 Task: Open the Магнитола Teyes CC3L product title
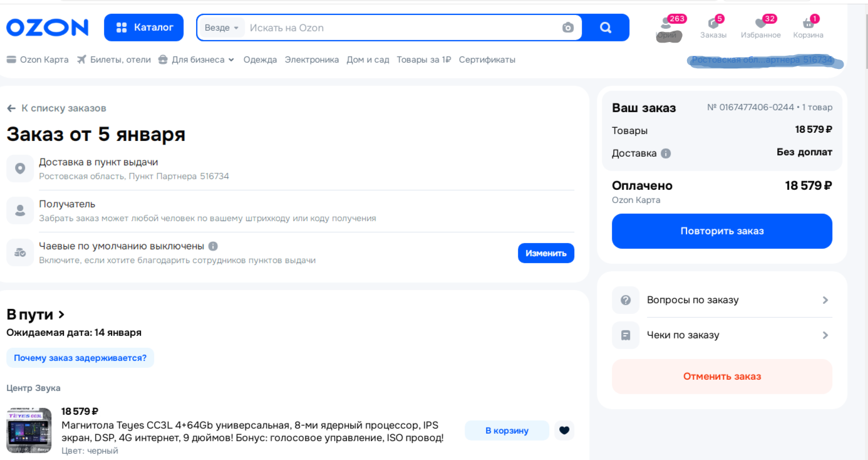point(252,431)
